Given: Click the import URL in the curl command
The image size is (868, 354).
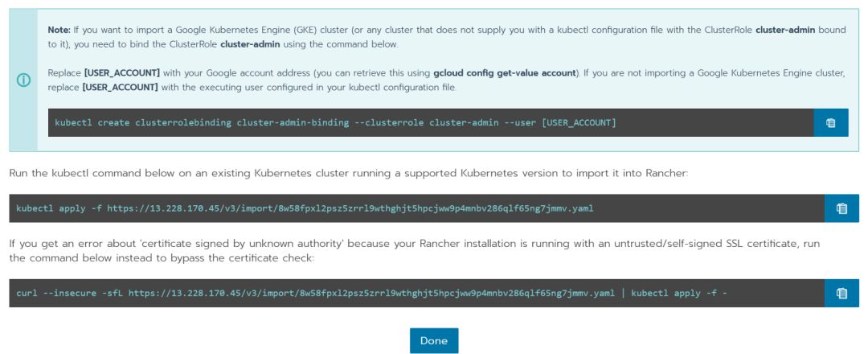Looking at the screenshot, I should (371, 294).
